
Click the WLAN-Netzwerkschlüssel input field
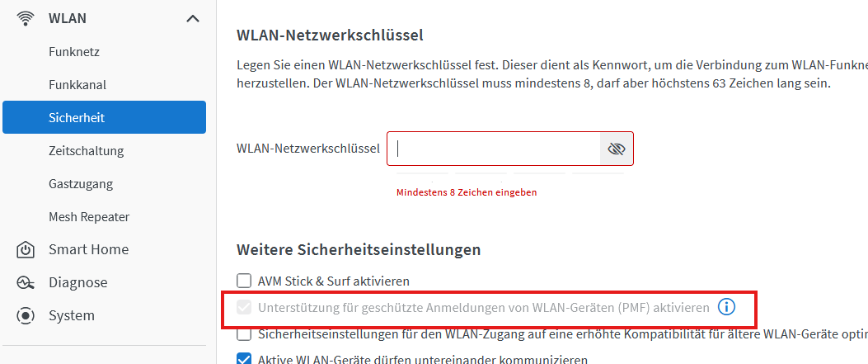(x=493, y=149)
